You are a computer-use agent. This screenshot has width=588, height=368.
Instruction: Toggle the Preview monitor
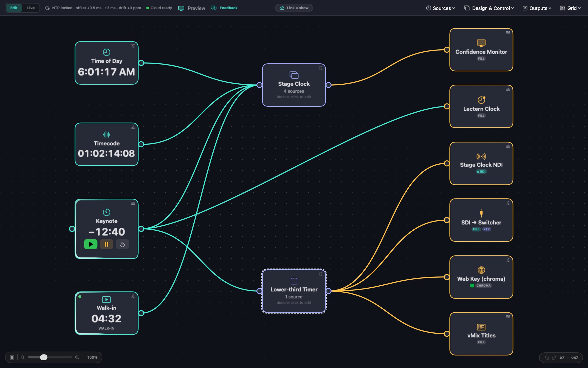(x=192, y=8)
